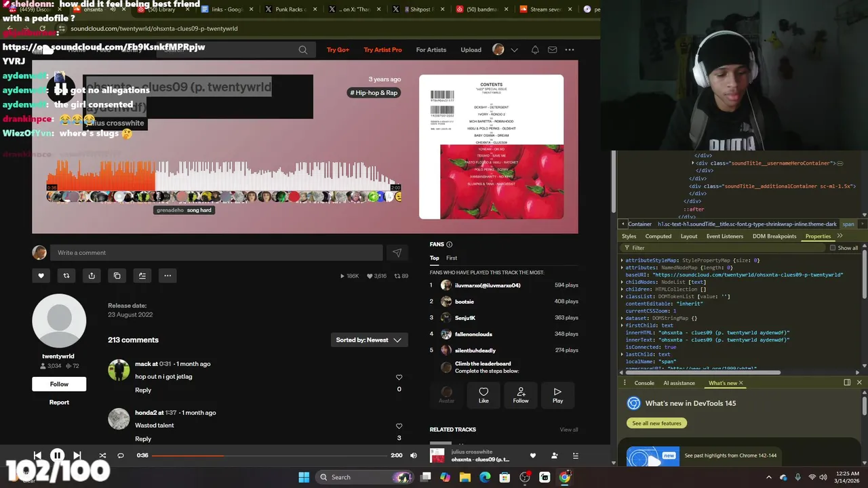Like the track with heart button below comment box

coord(41,275)
